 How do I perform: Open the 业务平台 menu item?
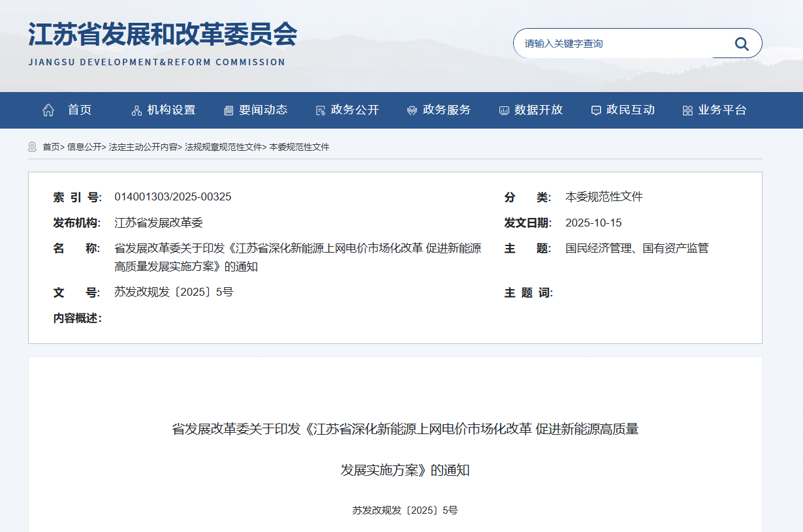pos(722,110)
